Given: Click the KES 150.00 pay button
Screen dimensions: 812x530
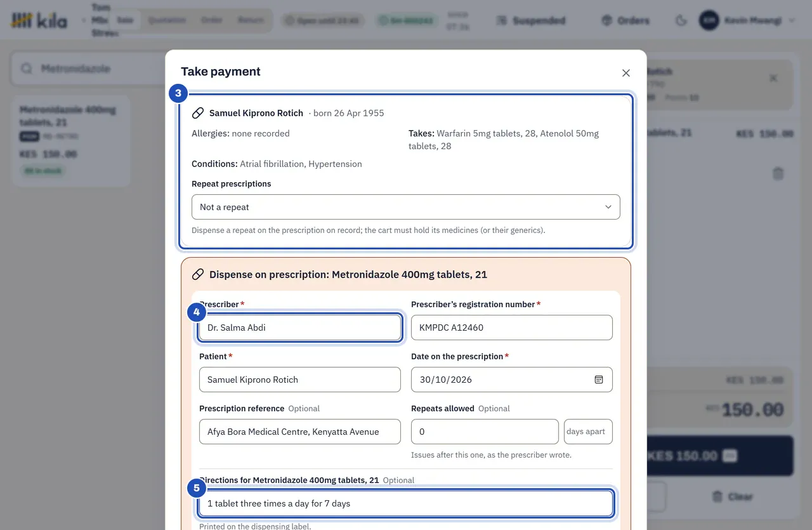Looking at the screenshot, I should pos(720,456).
